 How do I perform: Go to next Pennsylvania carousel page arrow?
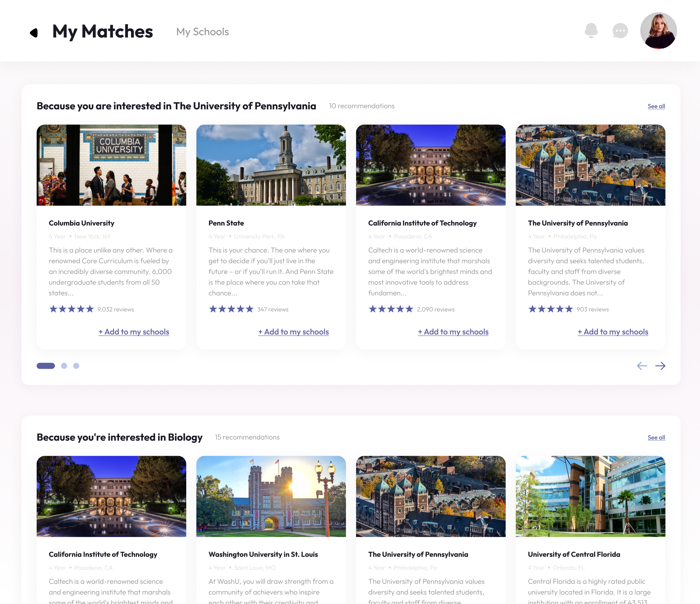click(x=660, y=366)
